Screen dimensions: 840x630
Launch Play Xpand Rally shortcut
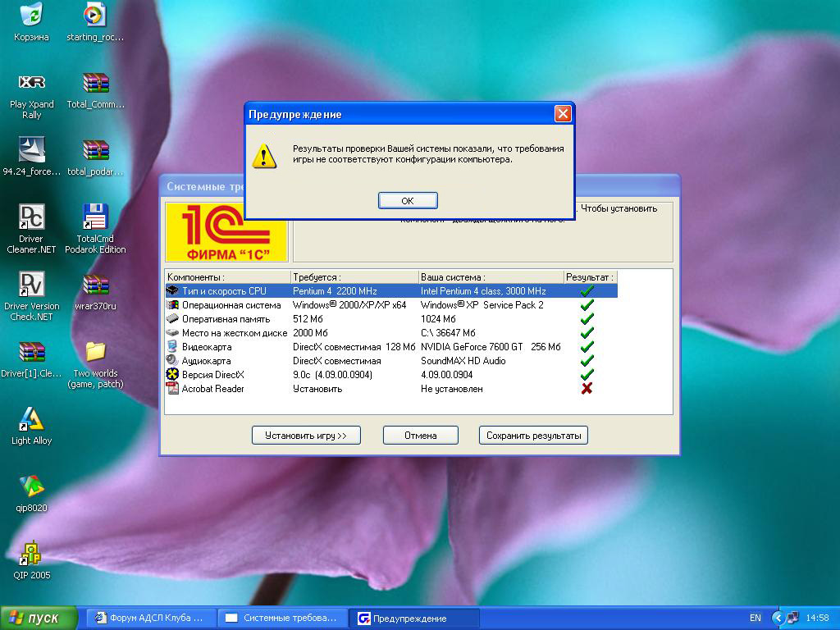pyautogui.click(x=32, y=82)
